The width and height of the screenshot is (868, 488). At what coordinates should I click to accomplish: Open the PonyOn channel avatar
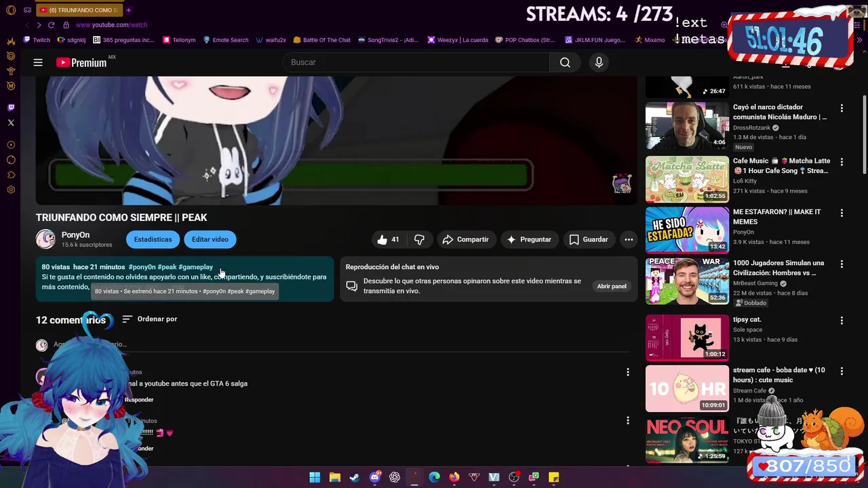(x=45, y=239)
